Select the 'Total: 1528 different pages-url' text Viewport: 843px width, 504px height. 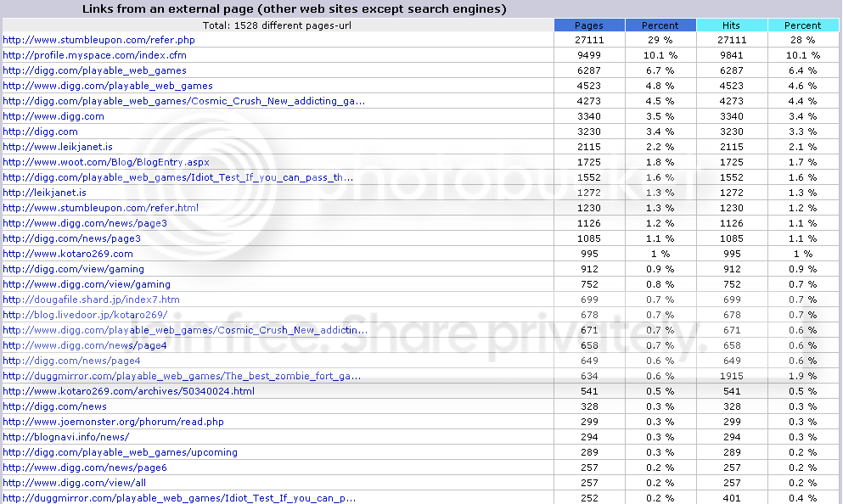pyautogui.click(x=277, y=25)
